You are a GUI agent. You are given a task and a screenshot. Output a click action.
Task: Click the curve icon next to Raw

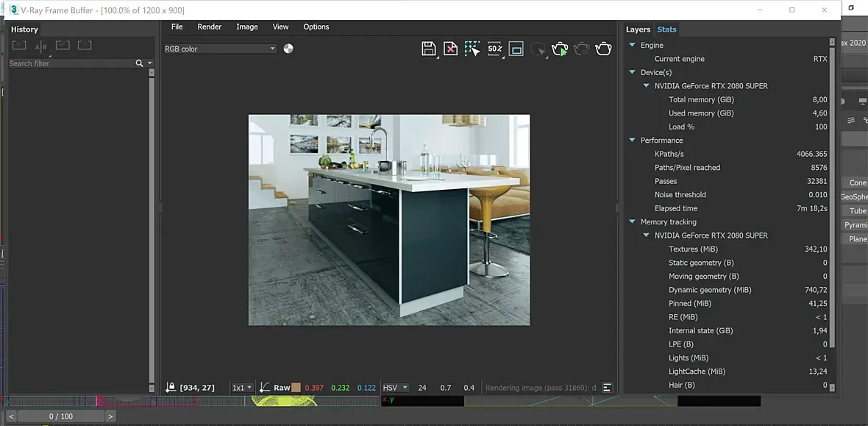(x=265, y=387)
